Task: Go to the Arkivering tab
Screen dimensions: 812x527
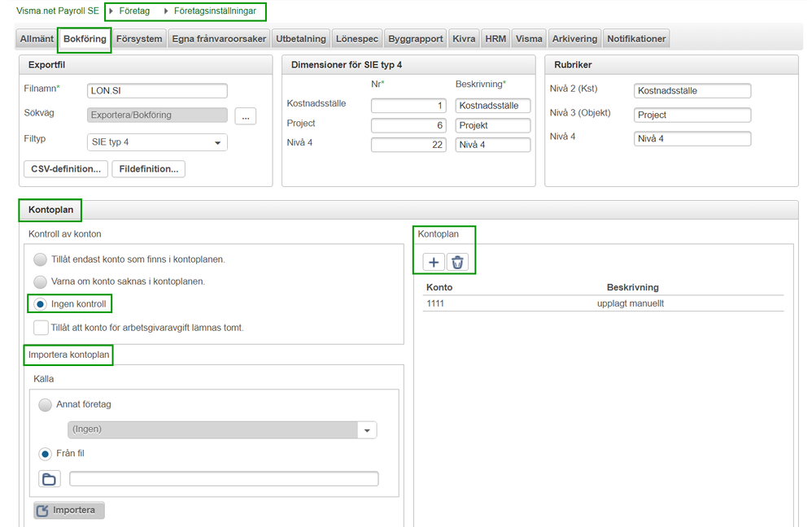Action: (574, 38)
